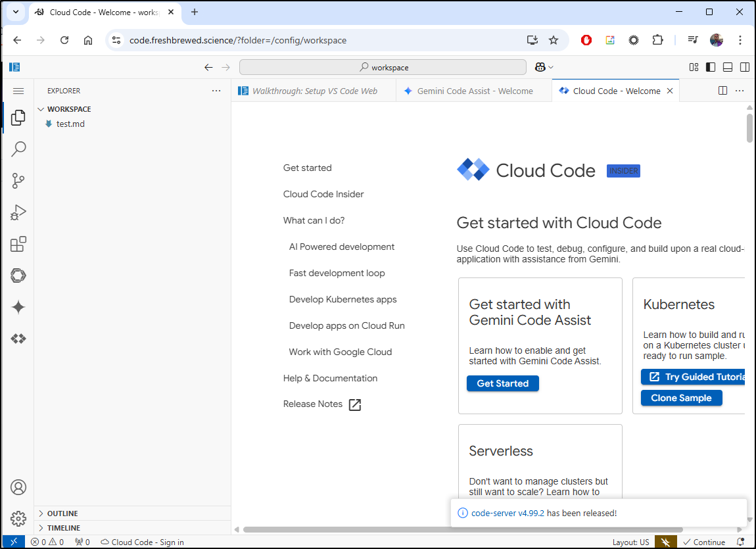The width and height of the screenshot is (756, 549).
Task: Go to Work with Google Cloud section
Action: 341,352
